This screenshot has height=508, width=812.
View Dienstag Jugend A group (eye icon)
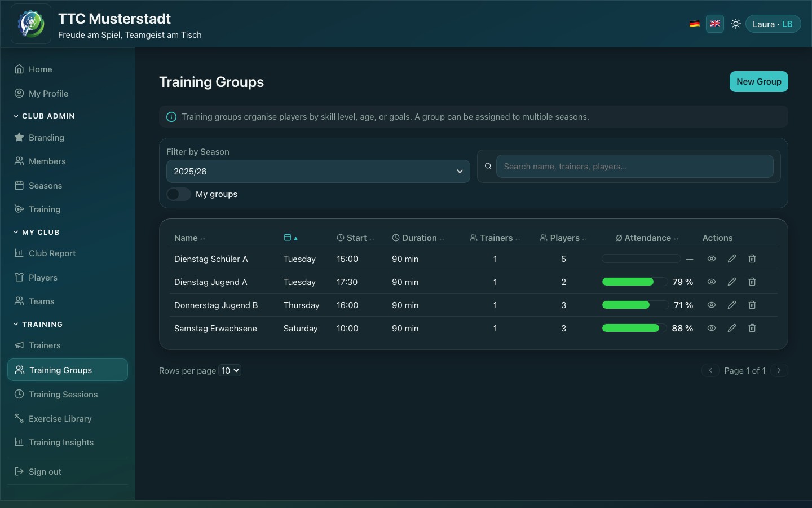click(x=712, y=282)
